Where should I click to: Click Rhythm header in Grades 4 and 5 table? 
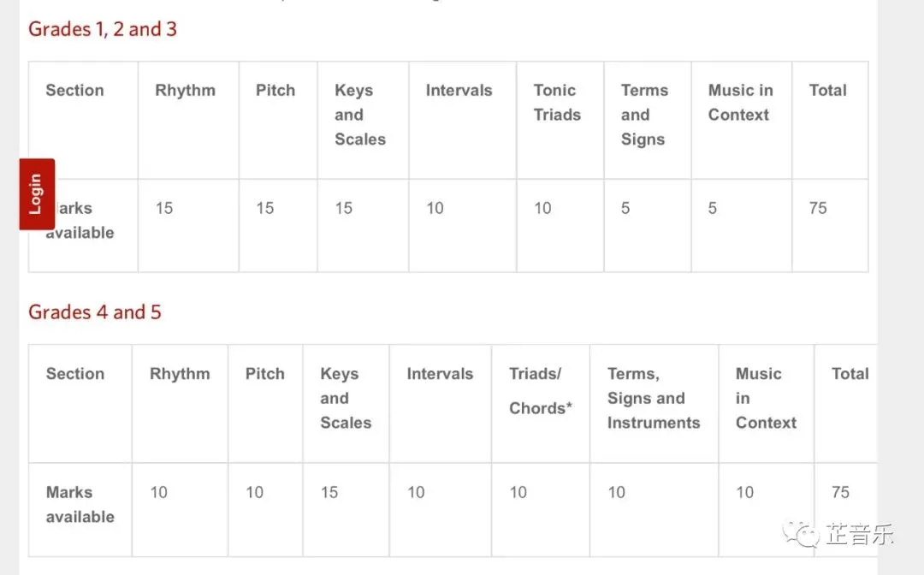click(x=180, y=374)
